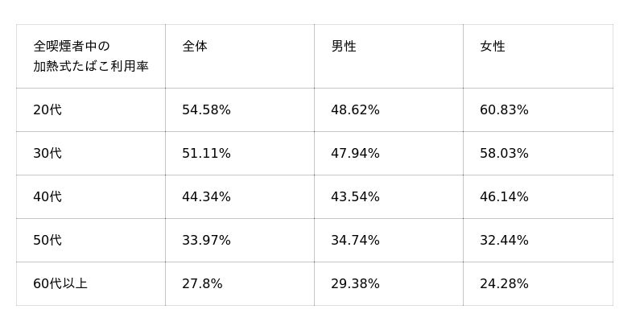The width and height of the screenshot is (644, 330).
Task: Select the 34.74% cell
Action: point(355,241)
